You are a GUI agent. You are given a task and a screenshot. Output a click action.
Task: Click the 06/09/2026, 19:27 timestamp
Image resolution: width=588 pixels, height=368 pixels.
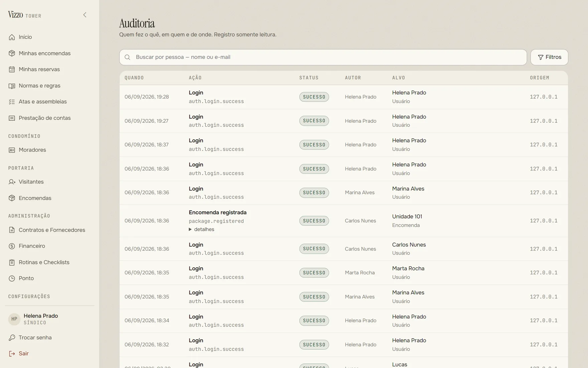click(x=146, y=121)
